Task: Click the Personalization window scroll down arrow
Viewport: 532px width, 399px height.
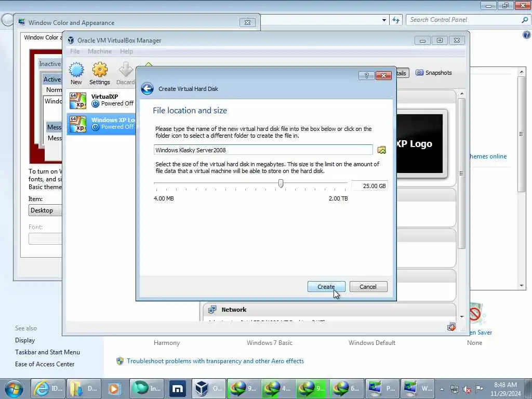Action: tap(522, 286)
